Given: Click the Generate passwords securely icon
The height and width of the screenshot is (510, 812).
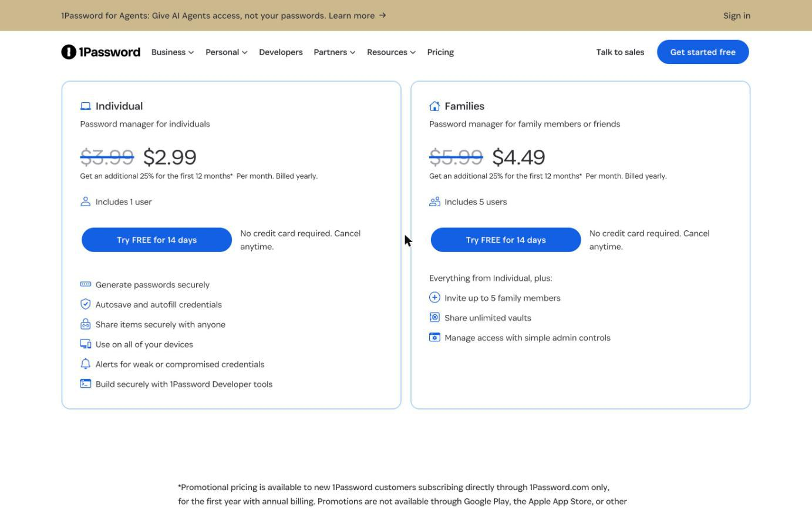Looking at the screenshot, I should pyautogui.click(x=86, y=284).
